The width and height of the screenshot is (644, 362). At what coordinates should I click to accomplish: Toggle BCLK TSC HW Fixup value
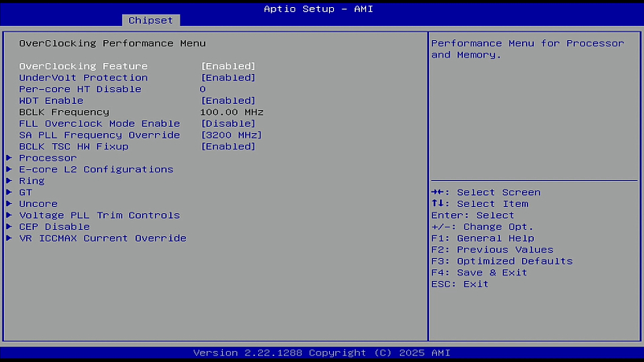tap(228, 146)
